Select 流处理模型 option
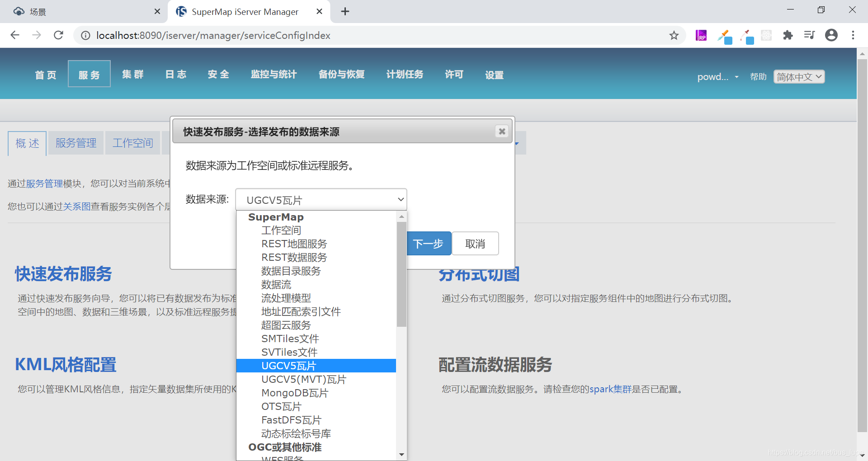The width and height of the screenshot is (868, 461). coord(316,298)
